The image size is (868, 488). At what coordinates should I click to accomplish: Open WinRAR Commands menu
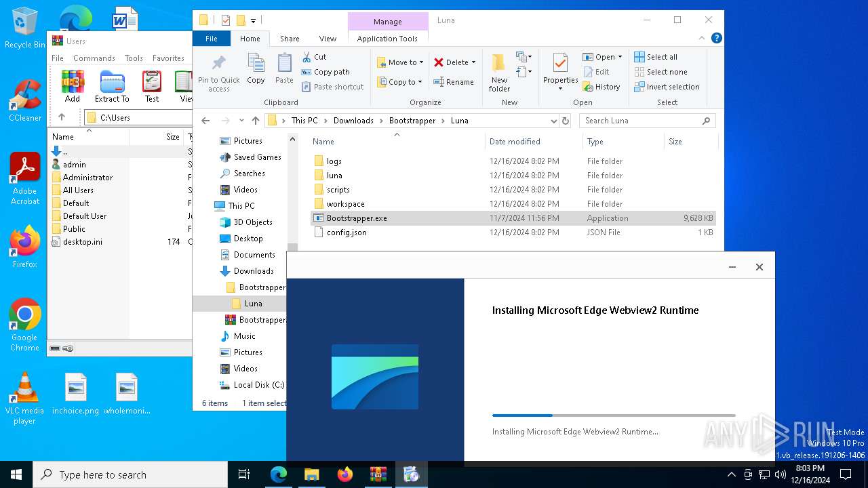(94, 58)
